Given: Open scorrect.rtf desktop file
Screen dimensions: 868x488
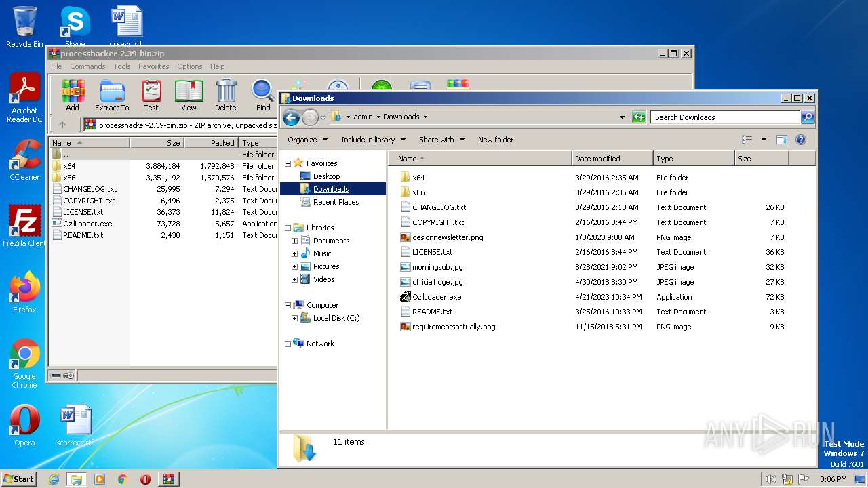Looking at the screenshot, I should [75, 426].
